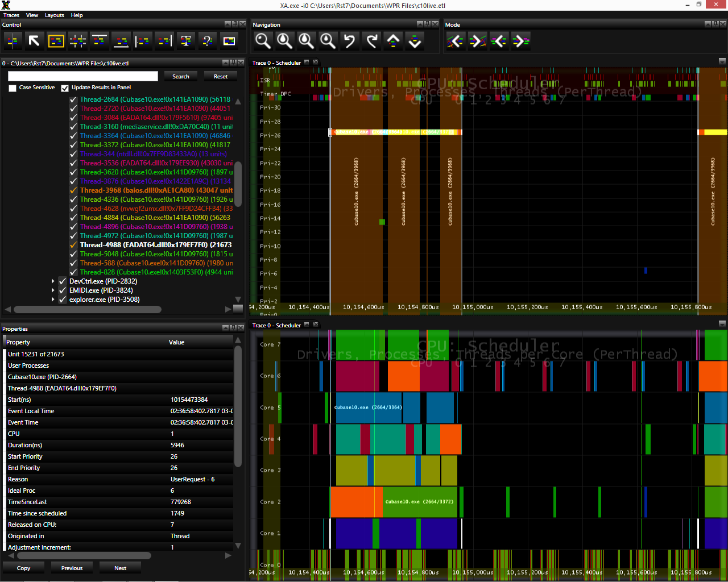This screenshot has height=582, width=728.
Task: Uncheck Thread-4628 nvwgf2umx.dll checkbox
Action: click(73, 209)
